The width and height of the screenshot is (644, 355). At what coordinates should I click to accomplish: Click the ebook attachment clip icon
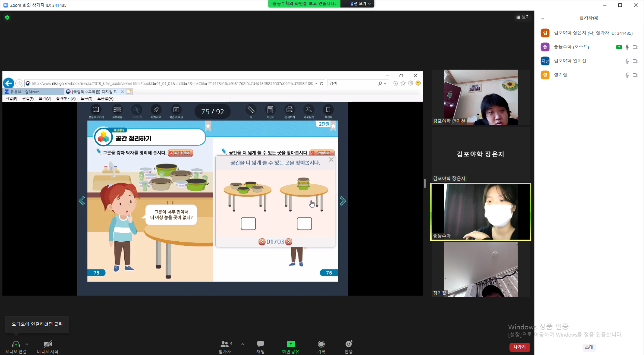point(156,110)
